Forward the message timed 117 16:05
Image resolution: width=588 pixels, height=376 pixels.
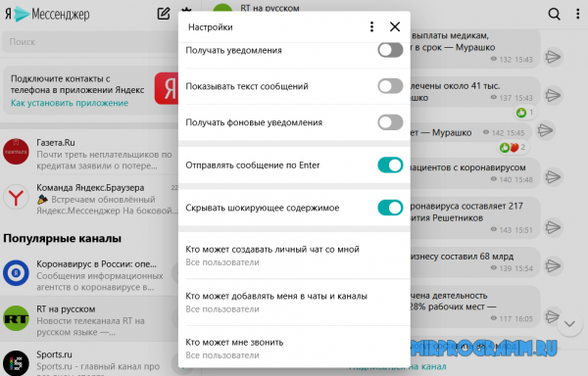(552, 316)
